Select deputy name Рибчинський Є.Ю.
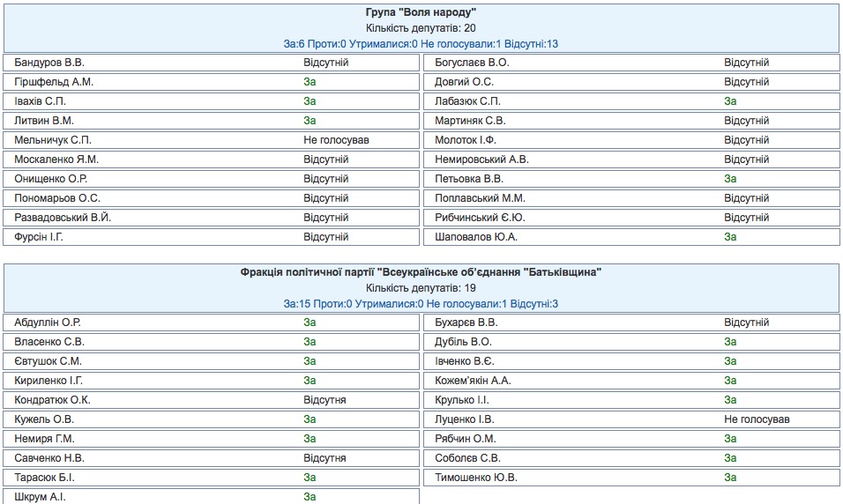Image resolution: width=843 pixels, height=504 pixels. (480, 218)
